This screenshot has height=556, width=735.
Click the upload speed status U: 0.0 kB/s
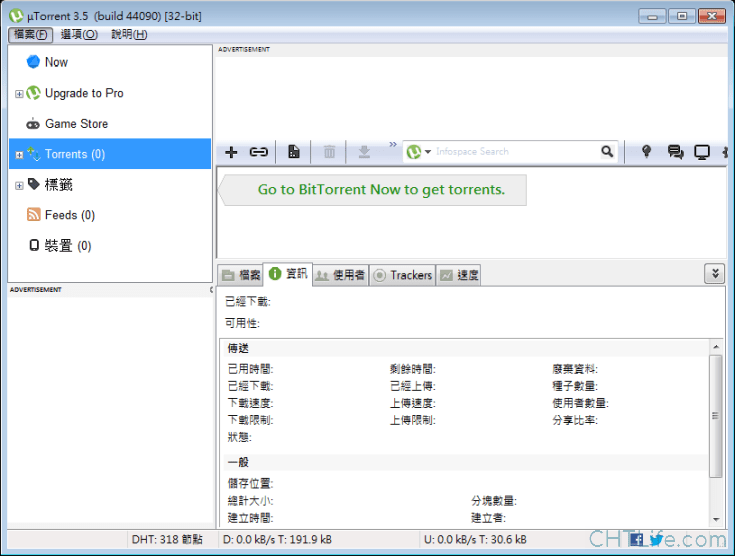coord(475,540)
